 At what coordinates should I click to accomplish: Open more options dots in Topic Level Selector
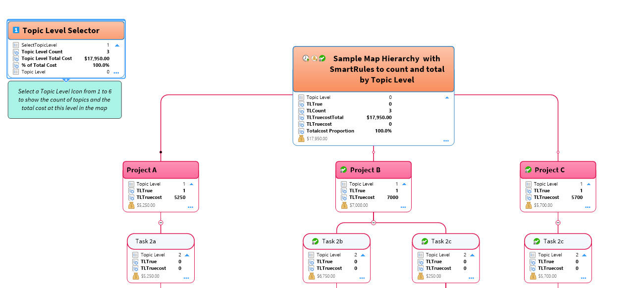tap(116, 73)
